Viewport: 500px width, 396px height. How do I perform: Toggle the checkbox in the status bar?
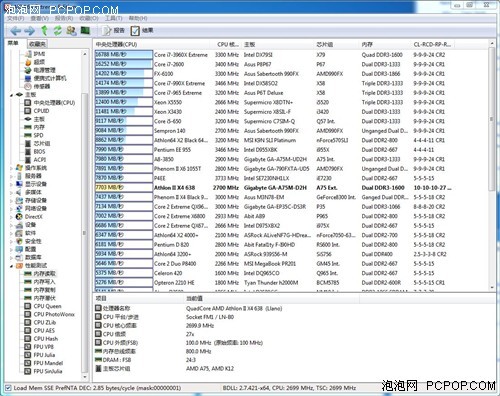coord(8,388)
